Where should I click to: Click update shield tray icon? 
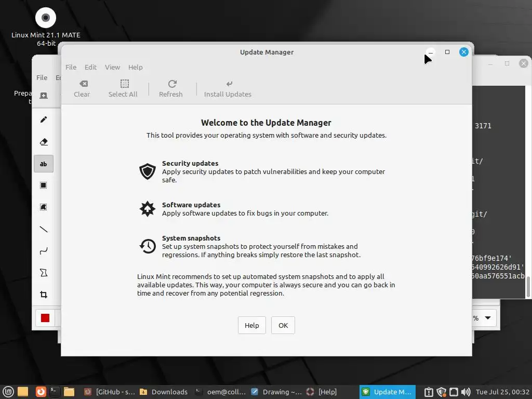(x=441, y=392)
